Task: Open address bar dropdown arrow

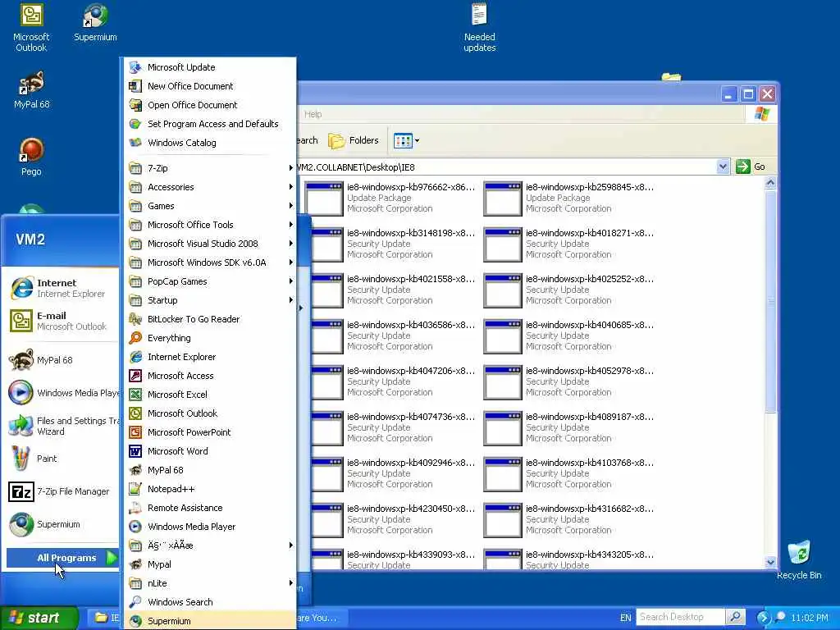Action: [x=723, y=167]
